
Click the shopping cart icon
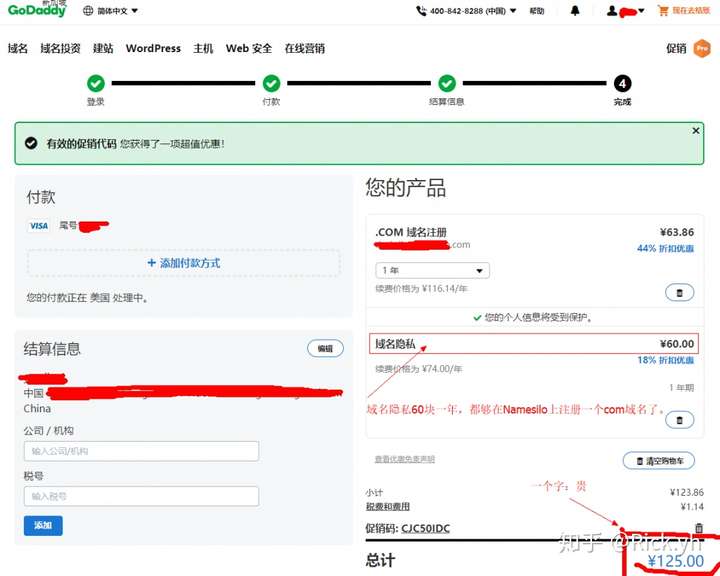tap(663, 10)
